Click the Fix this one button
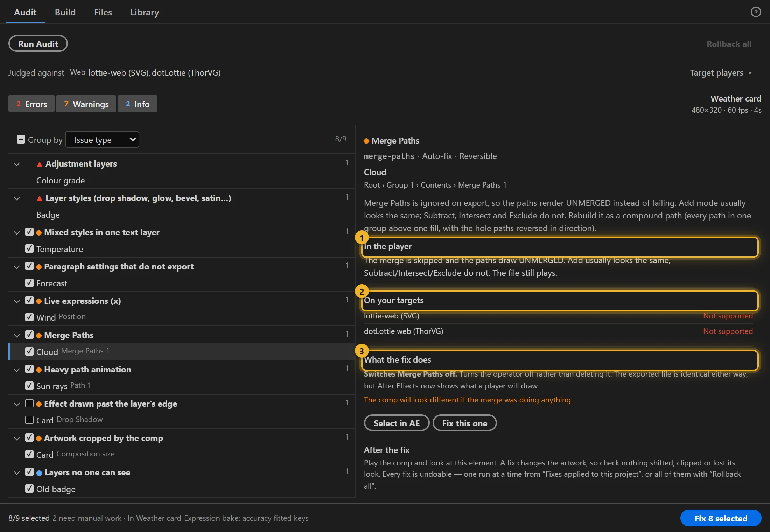The height and width of the screenshot is (532, 770). pos(464,423)
